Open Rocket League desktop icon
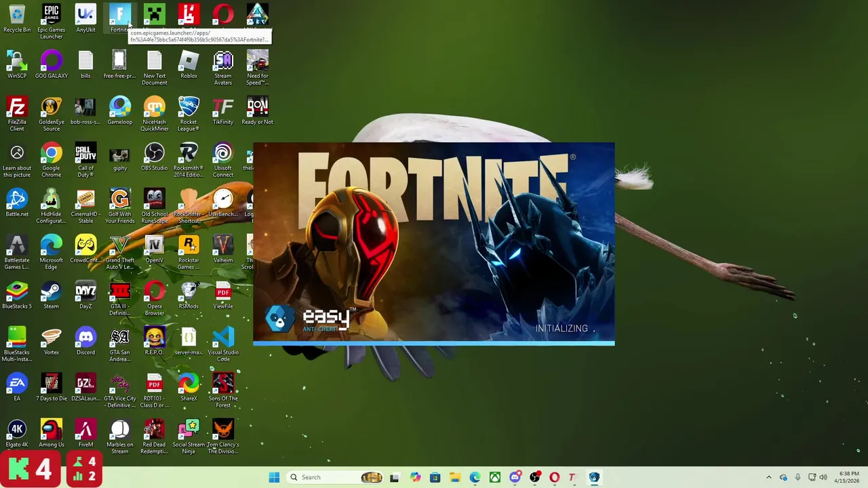This screenshot has width=868, height=488. coord(189,114)
